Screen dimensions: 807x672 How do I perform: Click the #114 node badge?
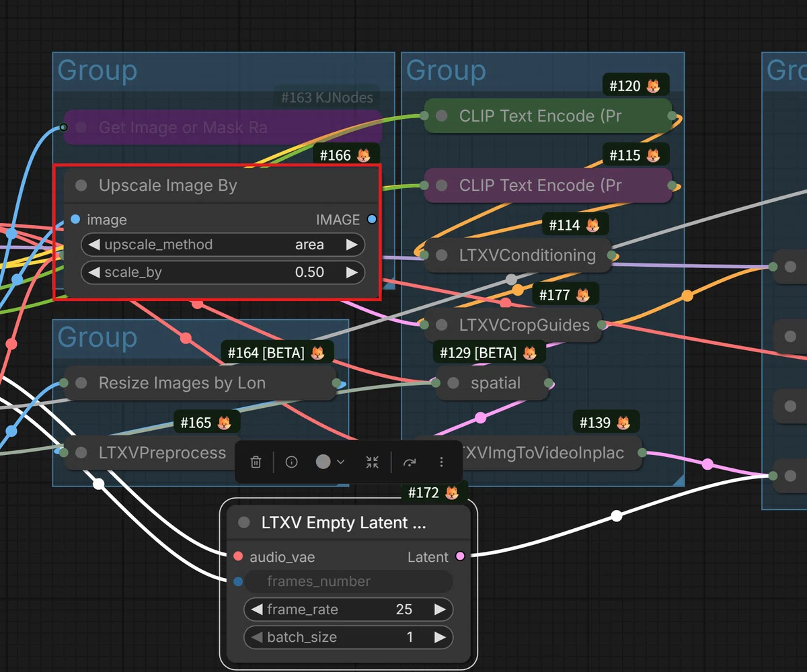click(x=574, y=225)
